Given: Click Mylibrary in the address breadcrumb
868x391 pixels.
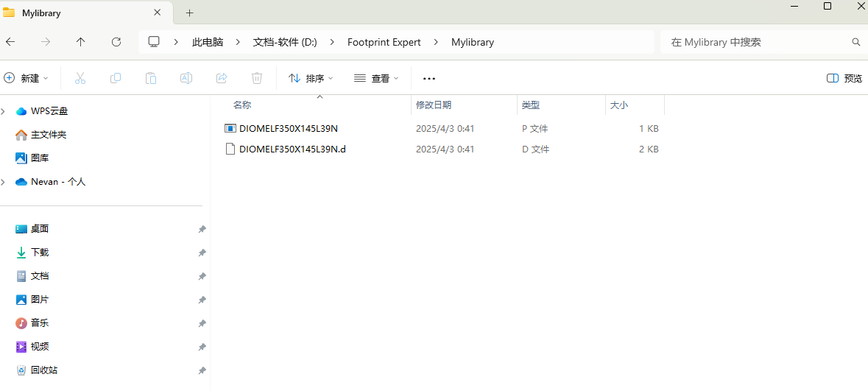Looking at the screenshot, I should point(473,42).
